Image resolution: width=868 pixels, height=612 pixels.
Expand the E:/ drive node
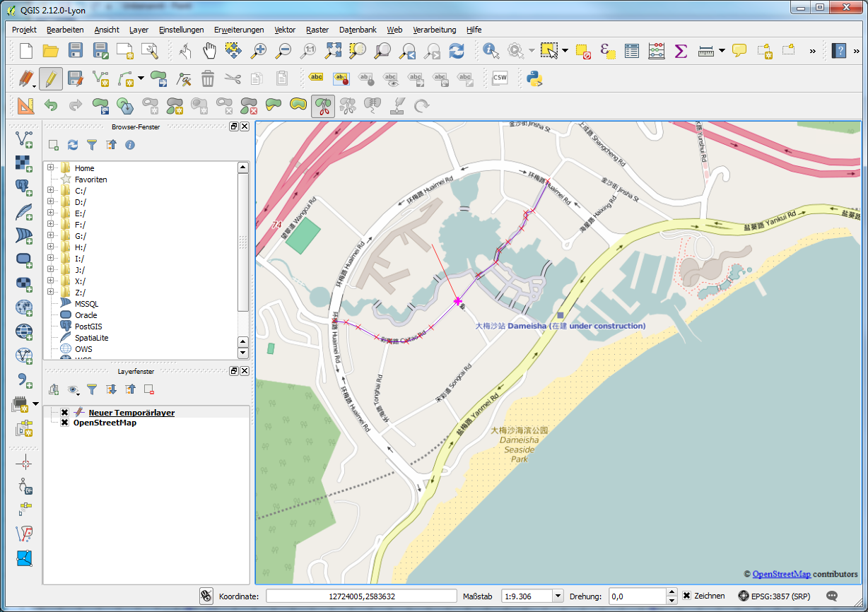click(51, 213)
